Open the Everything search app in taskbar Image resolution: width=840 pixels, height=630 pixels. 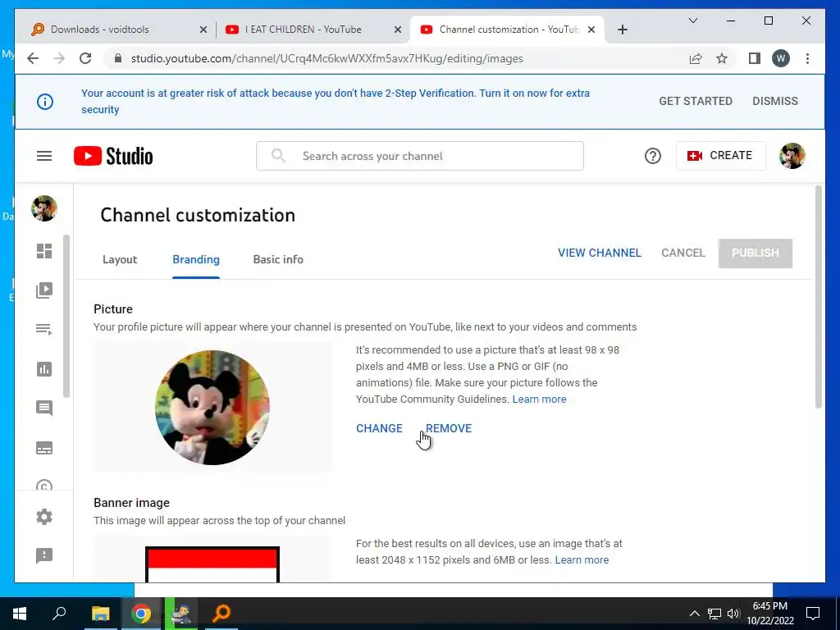221,614
